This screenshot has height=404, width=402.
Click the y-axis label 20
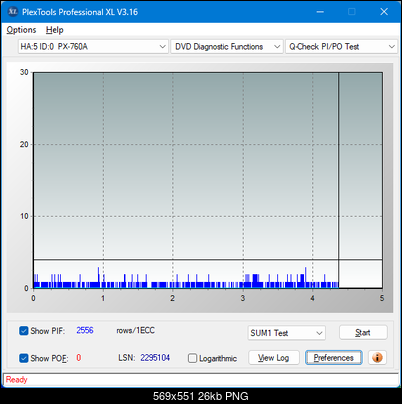click(x=24, y=144)
